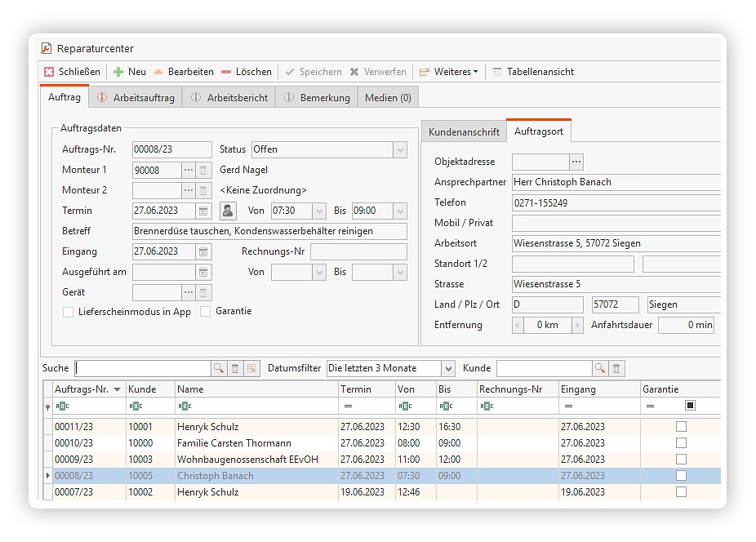756x542 pixels.
Task: Switch to the Arbeitsbericht tab
Action: (x=229, y=98)
